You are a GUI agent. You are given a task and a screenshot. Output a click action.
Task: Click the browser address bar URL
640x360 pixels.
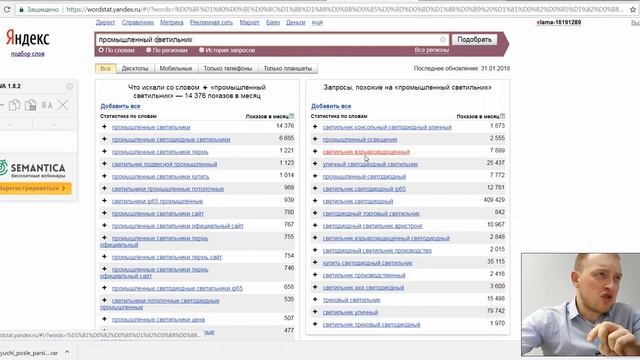click(345, 9)
